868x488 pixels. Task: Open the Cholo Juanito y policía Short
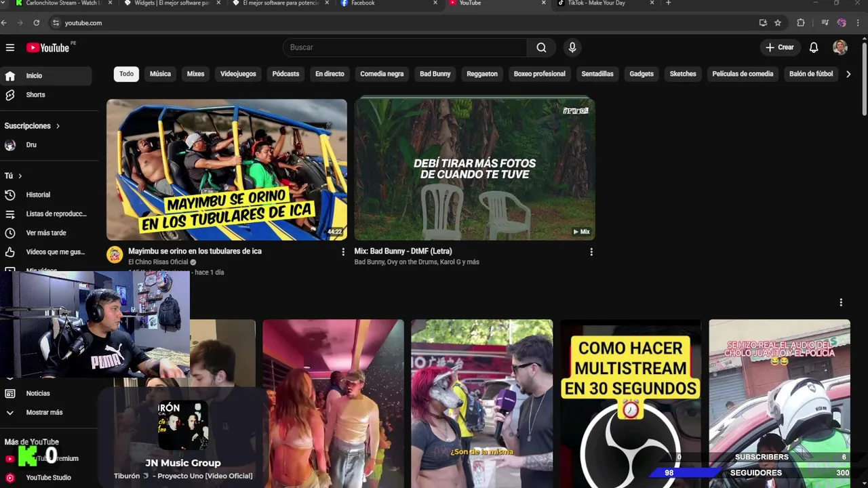click(x=779, y=403)
